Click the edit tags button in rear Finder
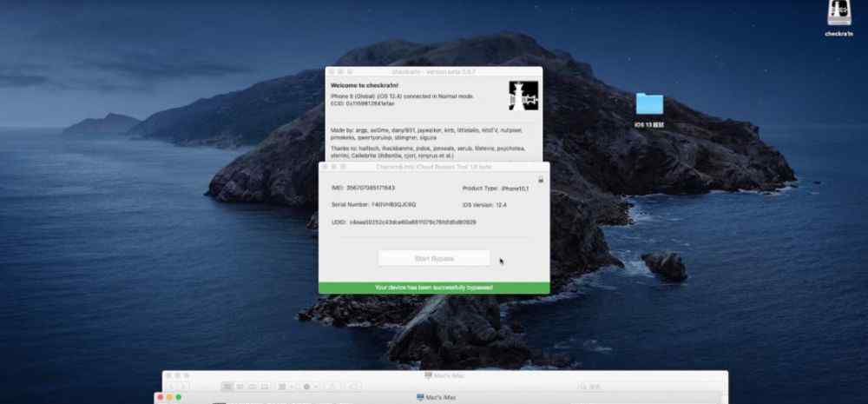Image resolution: width=868 pixels, height=404 pixels. tap(354, 387)
